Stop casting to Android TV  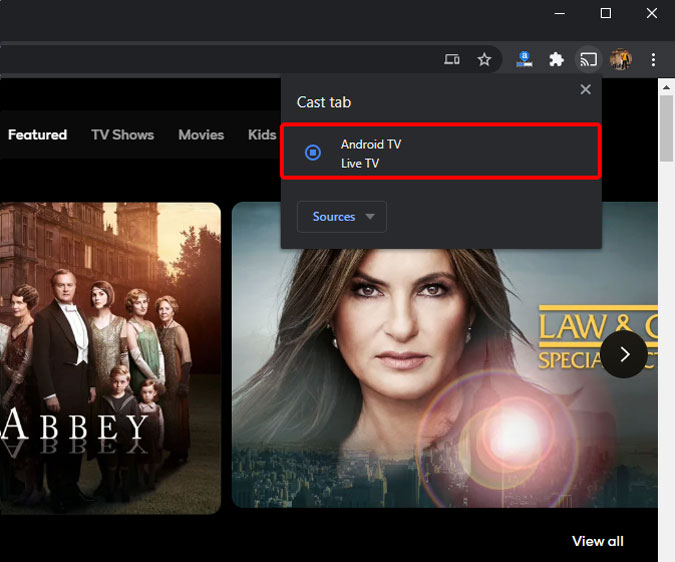(x=313, y=152)
